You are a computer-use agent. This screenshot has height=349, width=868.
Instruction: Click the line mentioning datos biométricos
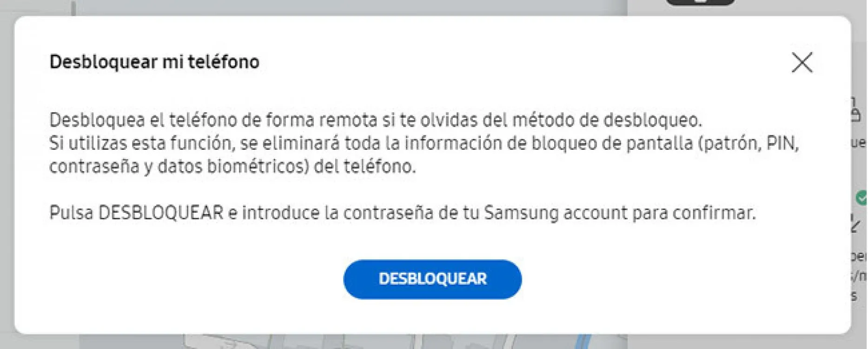pos(232,166)
